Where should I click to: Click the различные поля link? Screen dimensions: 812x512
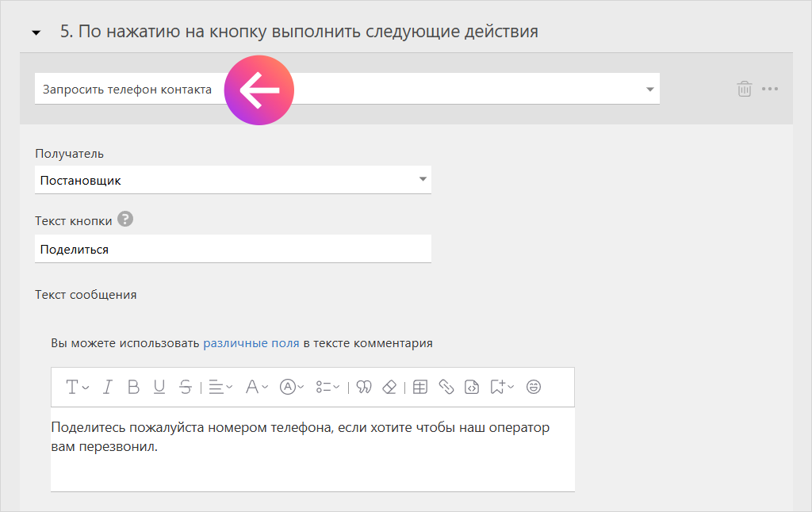251,343
